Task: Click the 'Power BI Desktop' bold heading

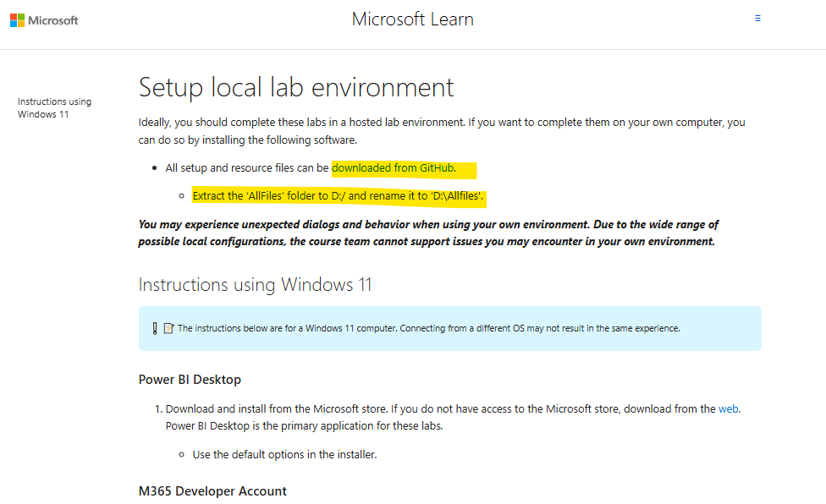Action: 190,379
